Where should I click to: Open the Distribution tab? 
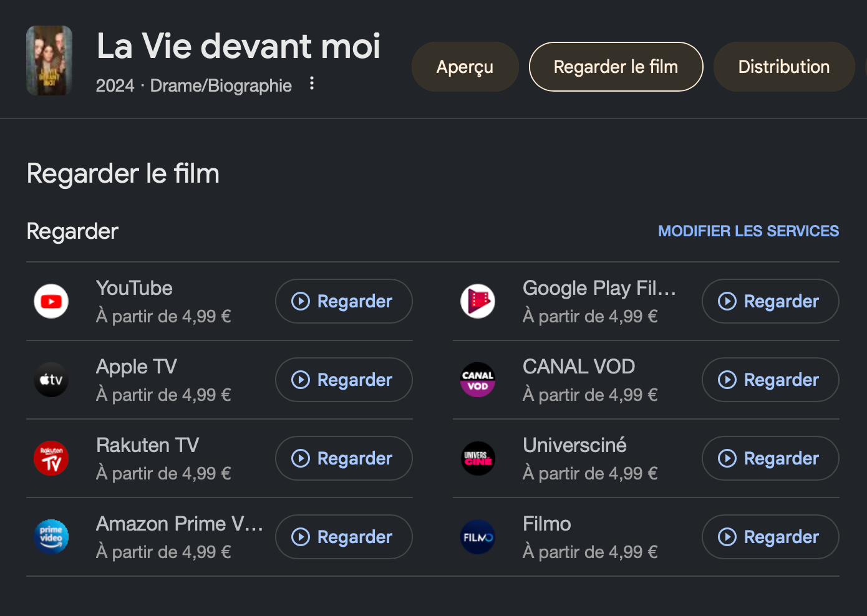click(x=783, y=67)
